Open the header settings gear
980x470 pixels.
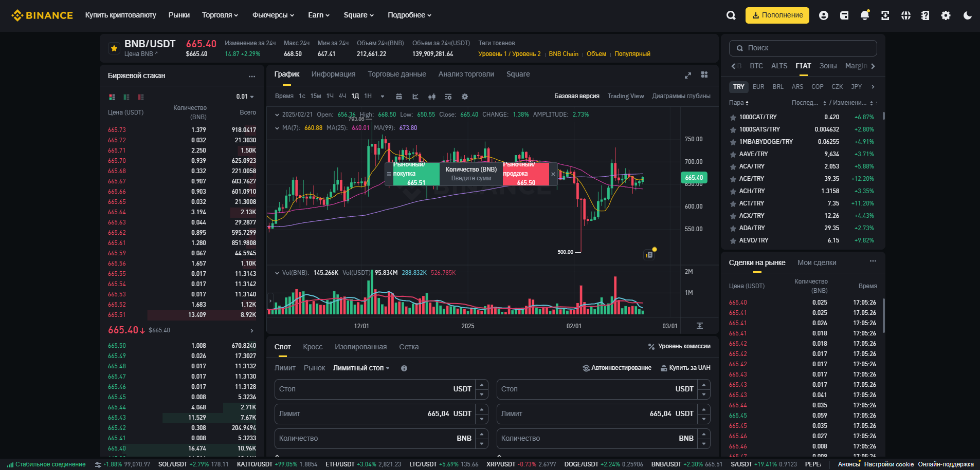[x=946, y=15]
